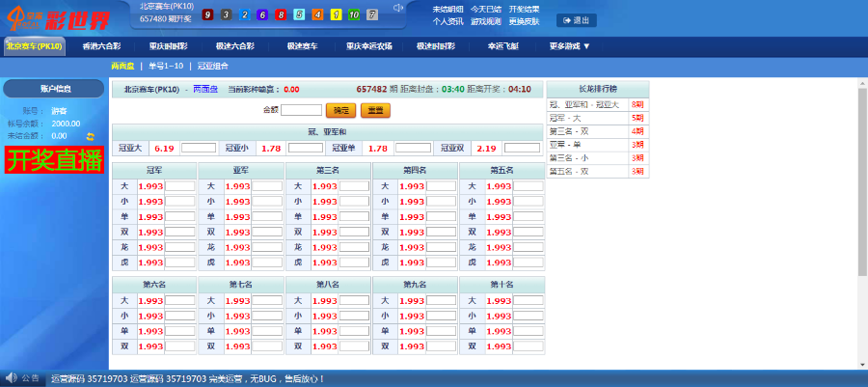Click the bet input next to 冠亚小 1.78
This screenshot has width=868, height=387.
point(306,148)
